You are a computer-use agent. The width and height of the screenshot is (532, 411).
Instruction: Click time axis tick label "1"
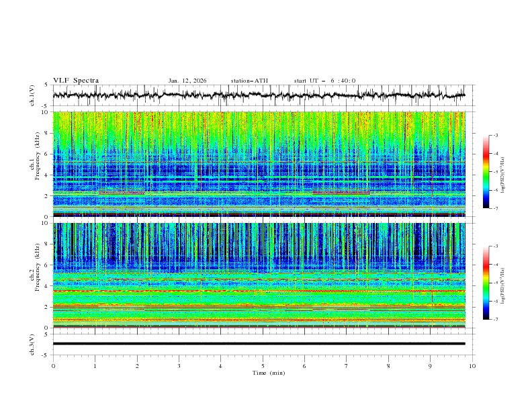click(95, 366)
